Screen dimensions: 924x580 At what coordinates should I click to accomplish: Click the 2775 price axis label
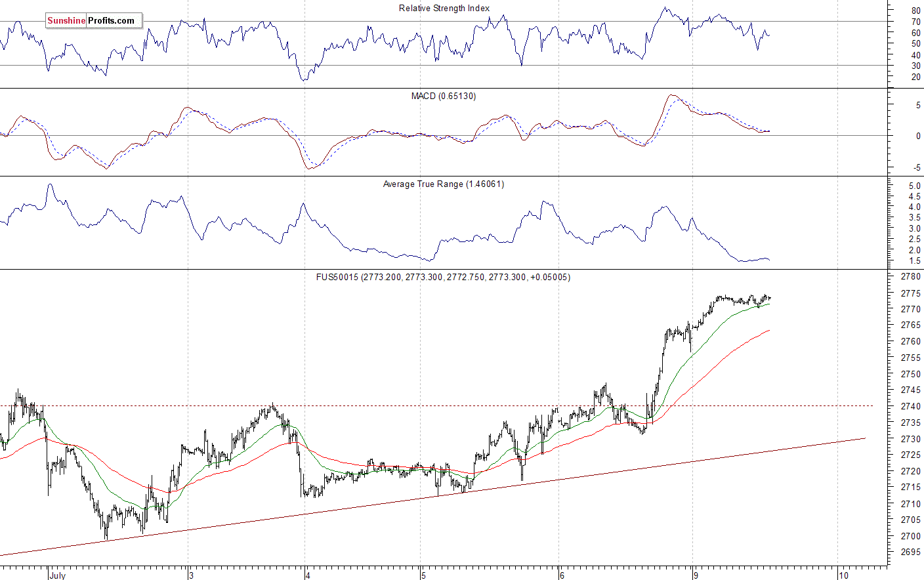pyautogui.click(x=910, y=293)
